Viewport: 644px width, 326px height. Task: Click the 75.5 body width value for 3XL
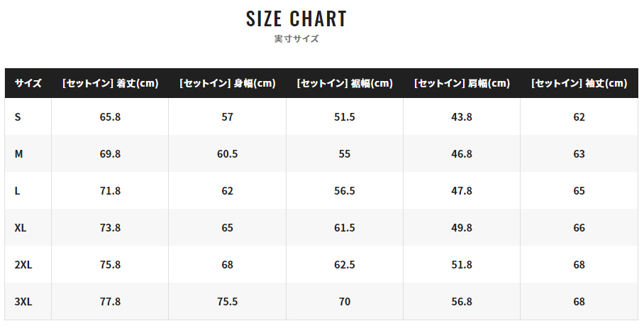(x=228, y=302)
